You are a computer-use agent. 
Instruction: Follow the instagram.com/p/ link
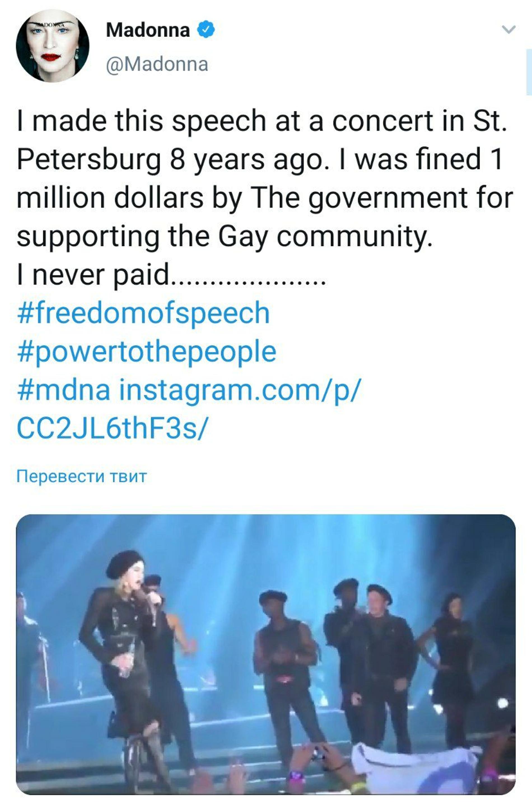coord(238,390)
